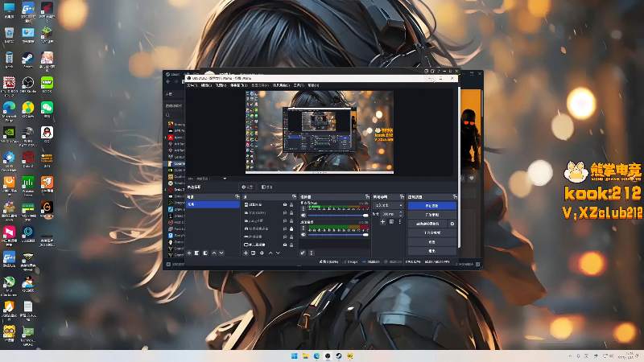The width and height of the screenshot is (644, 362).
Task: Add a new source with the plus icon
Action: 246,253
